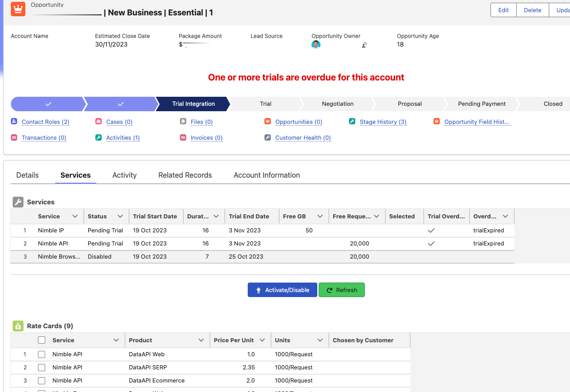Viewport: 570px width, 392px height.
Task: Click the Services section wrench icon
Action: [18, 202]
